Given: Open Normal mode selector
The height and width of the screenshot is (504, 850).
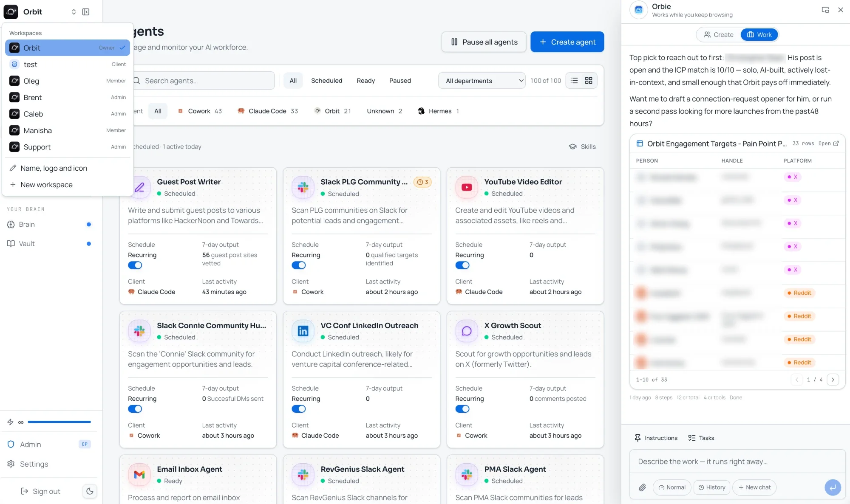Looking at the screenshot, I should point(672,487).
